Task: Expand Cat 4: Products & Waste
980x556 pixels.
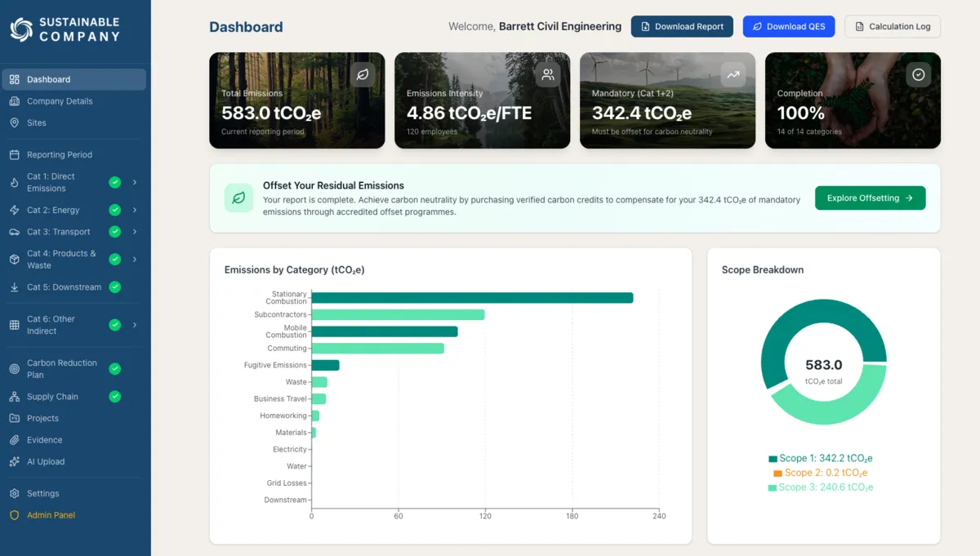Action: pyautogui.click(x=136, y=259)
